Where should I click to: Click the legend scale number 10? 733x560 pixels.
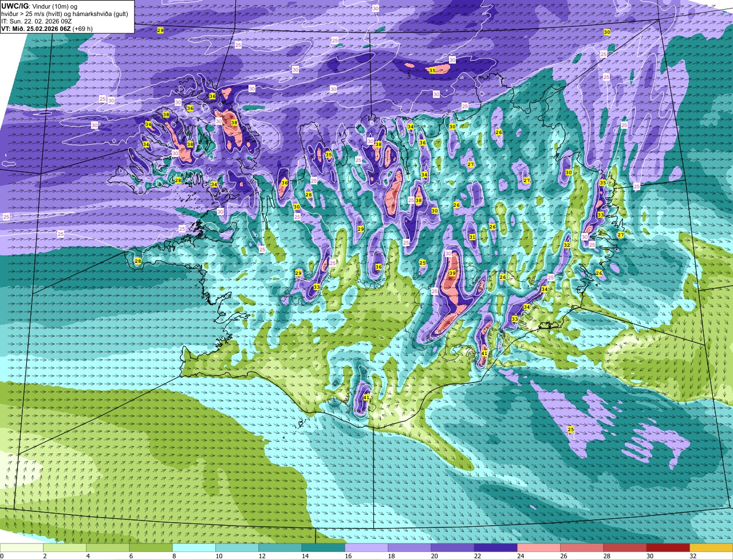(219, 556)
